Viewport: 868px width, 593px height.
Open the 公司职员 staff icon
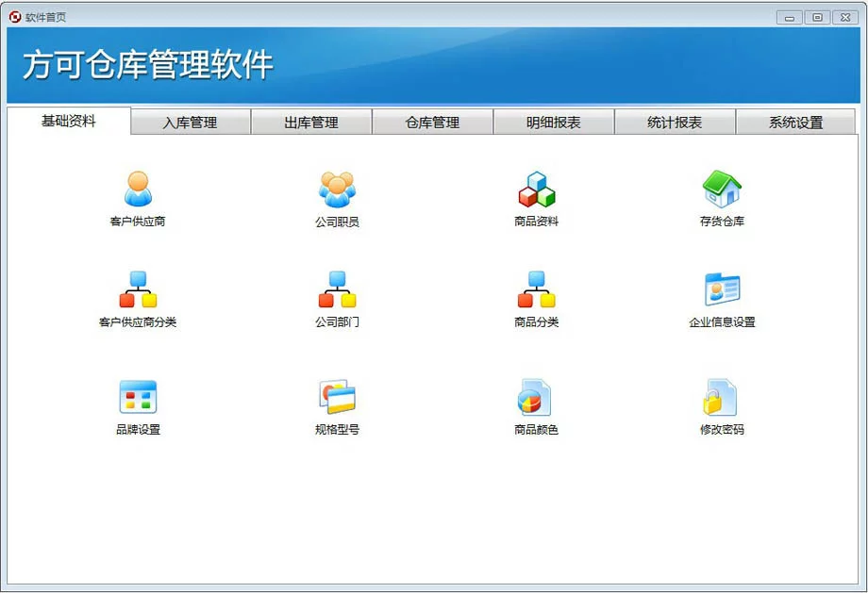(337, 189)
